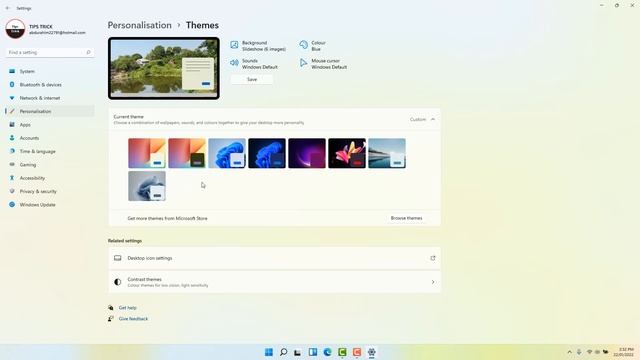Viewport: 640px width, 360px height.
Task: Click the Settings gear on taskbar
Action: point(371,352)
